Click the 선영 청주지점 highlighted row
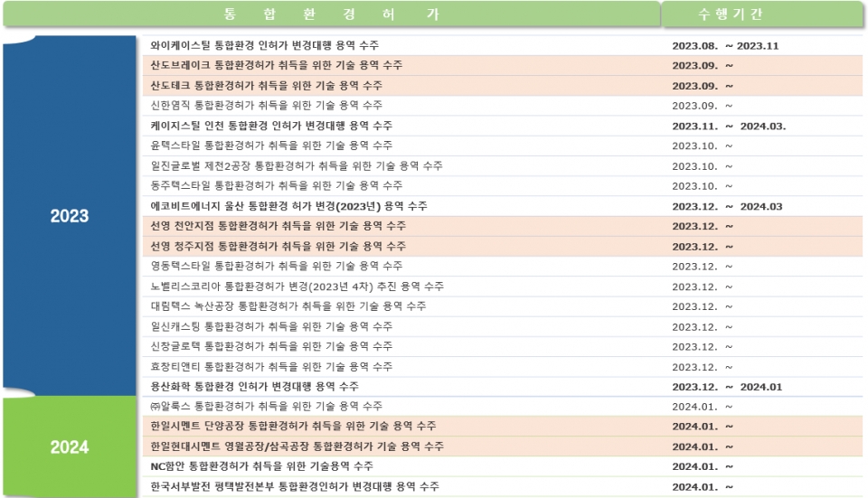 278,246
